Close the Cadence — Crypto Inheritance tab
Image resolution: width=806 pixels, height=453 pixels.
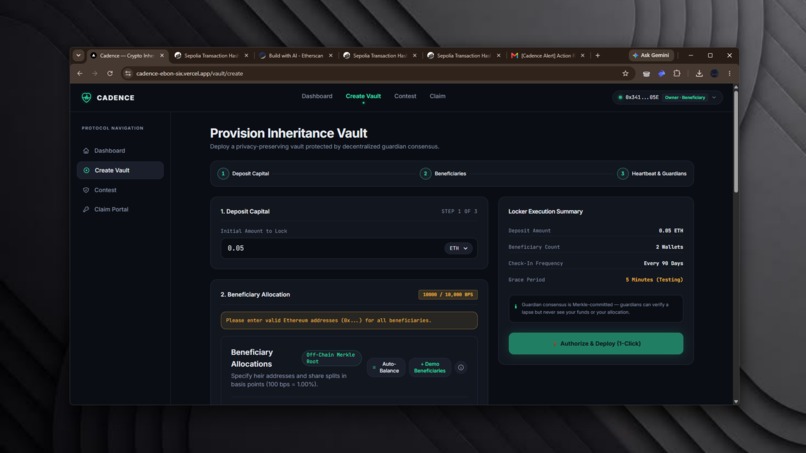[x=162, y=56]
